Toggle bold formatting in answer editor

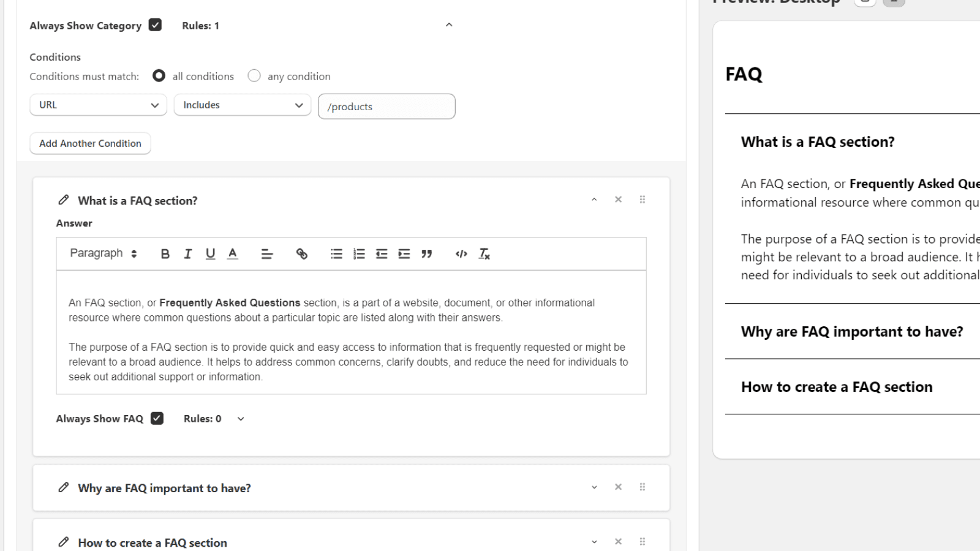[x=165, y=254]
